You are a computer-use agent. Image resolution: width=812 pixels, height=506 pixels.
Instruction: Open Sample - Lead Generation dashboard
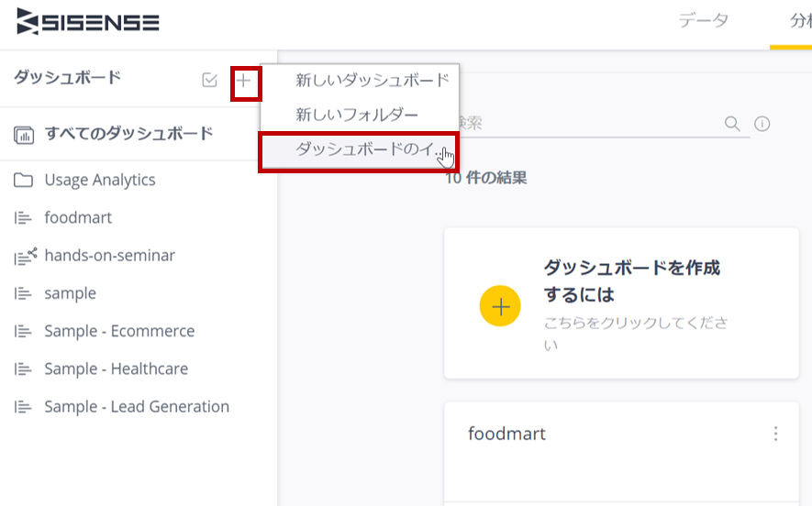(x=137, y=406)
